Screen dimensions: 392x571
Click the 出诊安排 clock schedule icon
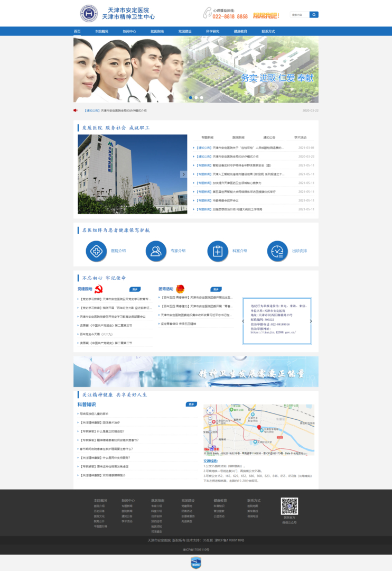pyautogui.click(x=277, y=251)
